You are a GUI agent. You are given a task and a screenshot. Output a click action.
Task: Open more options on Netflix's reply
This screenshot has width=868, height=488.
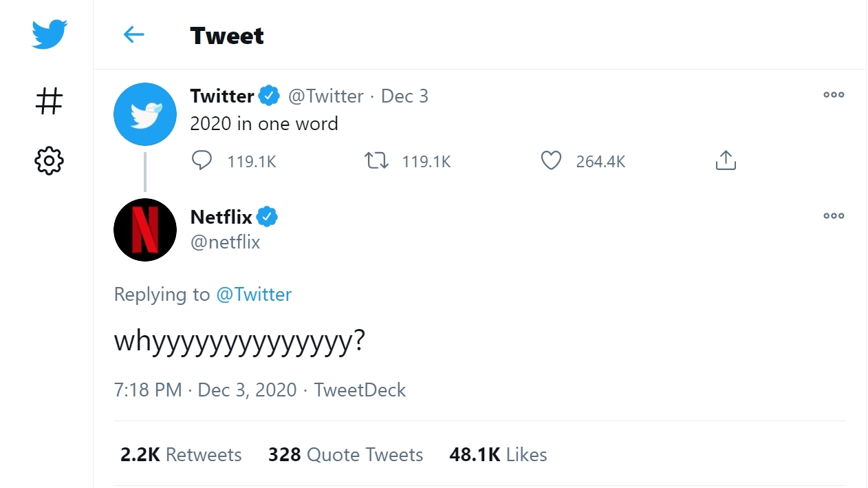(834, 216)
